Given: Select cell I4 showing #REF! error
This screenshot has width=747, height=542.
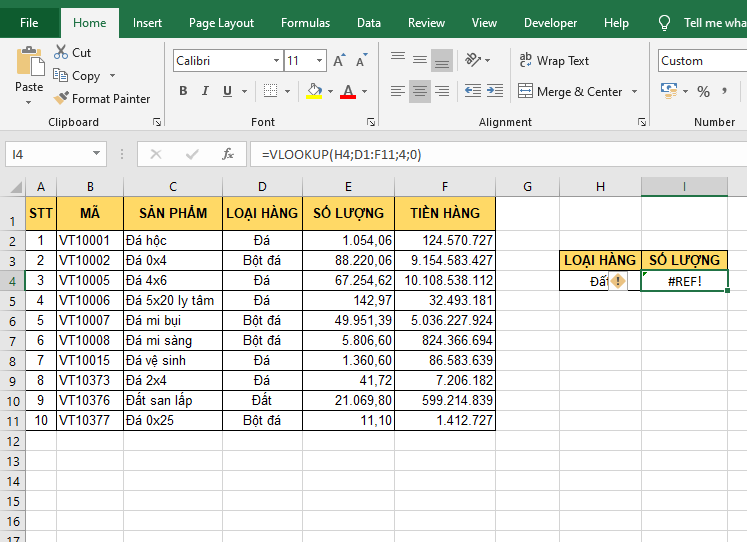Looking at the screenshot, I should (684, 281).
